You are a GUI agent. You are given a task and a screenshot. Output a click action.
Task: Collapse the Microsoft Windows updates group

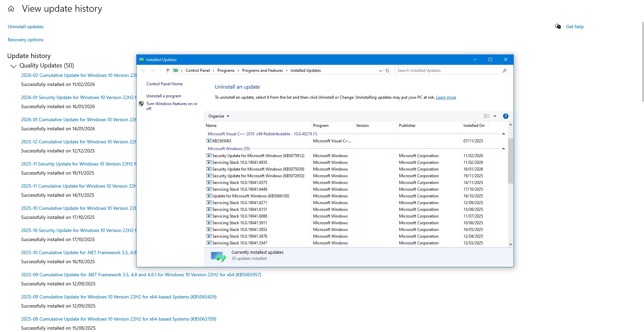pyautogui.click(x=503, y=149)
